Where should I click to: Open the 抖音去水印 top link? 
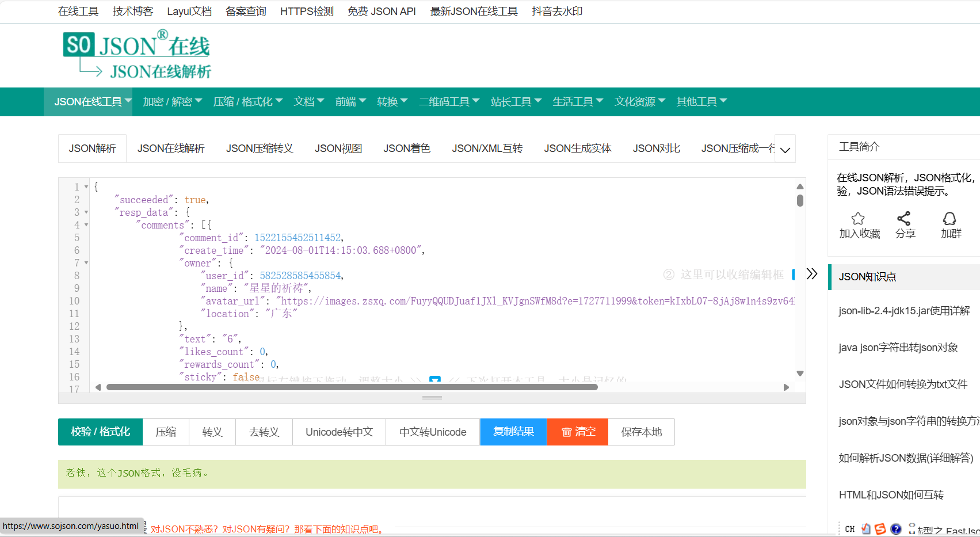click(x=557, y=12)
